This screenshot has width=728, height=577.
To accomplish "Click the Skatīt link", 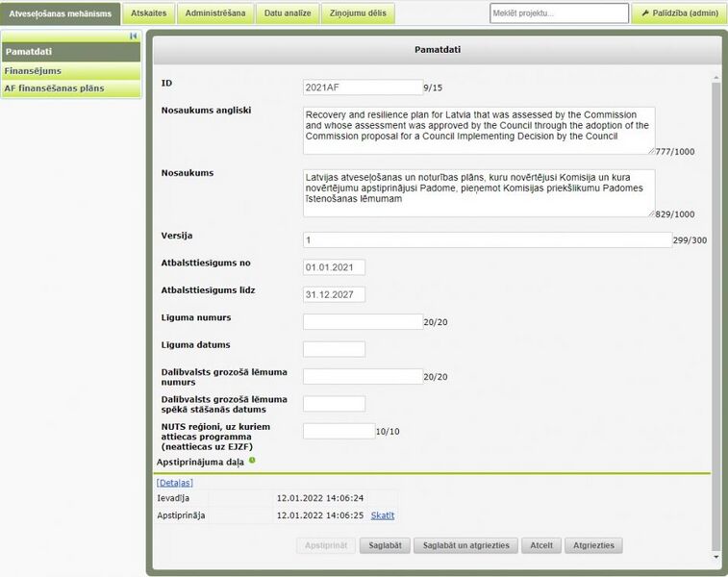I will point(382,515).
